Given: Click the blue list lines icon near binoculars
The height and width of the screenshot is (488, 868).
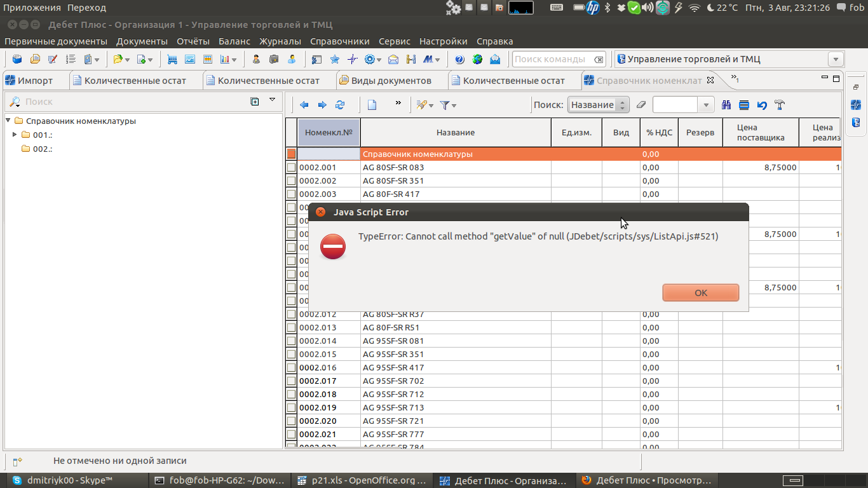Looking at the screenshot, I should pyautogui.click(x=744, y=105).
